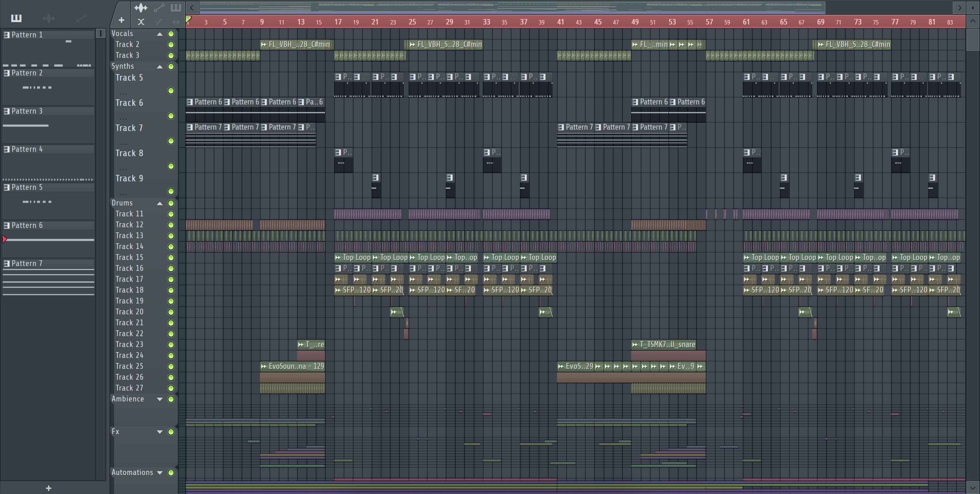The height and width of the screenshot is (494, 980).
Task: Show automation clips in the picker panel
Action: coord(81,18)
